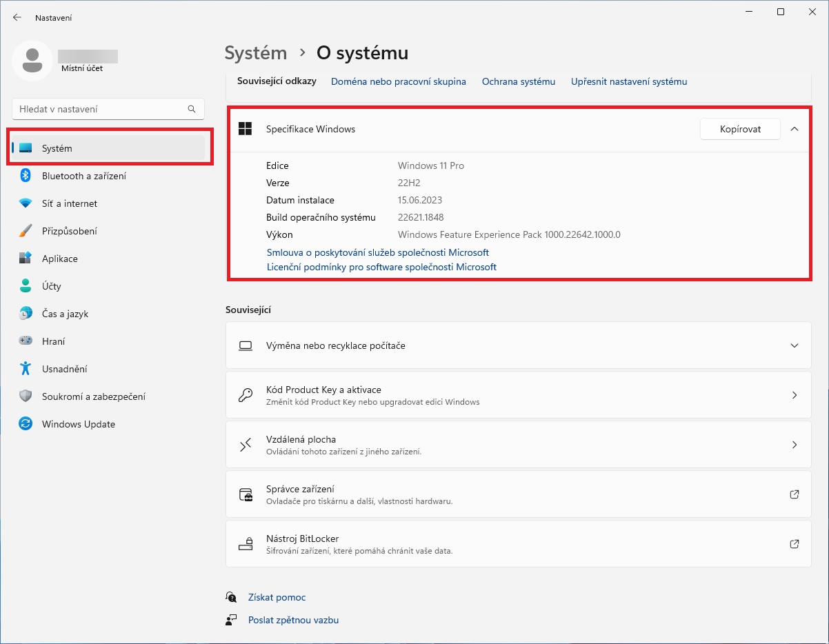Screen dimensions: 829x644
Task: Click the globe clock icon for Čas a jazyk
Action: [26, 314]
